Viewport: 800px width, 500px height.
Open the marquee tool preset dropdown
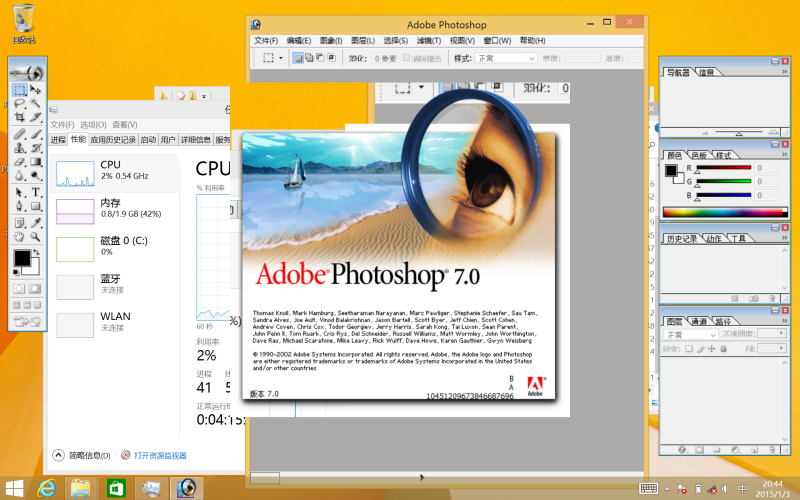tap(281, 58)
